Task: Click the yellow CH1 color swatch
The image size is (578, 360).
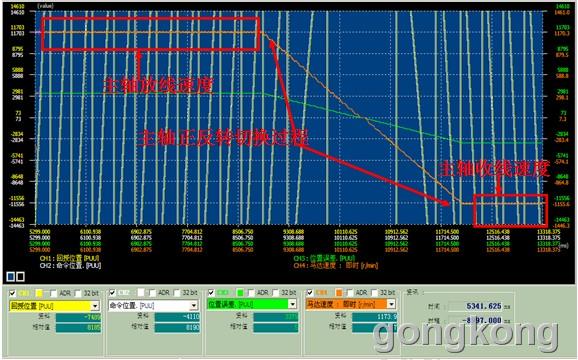Action: (x=39, y=293)
